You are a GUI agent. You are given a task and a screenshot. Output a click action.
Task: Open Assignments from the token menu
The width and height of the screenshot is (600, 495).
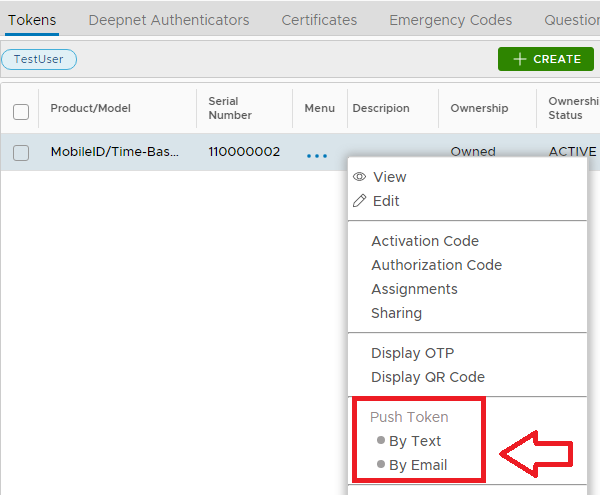(x=414, y=289)
